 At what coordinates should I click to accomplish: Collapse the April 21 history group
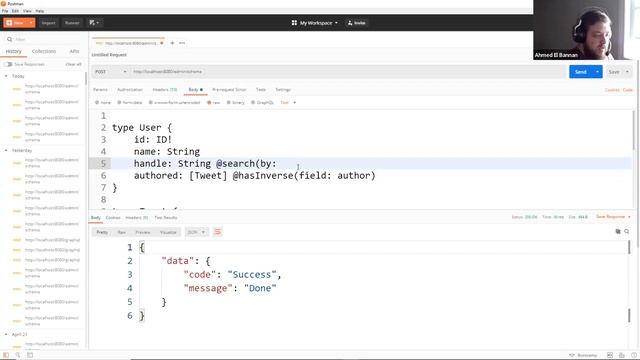[6, 334]
